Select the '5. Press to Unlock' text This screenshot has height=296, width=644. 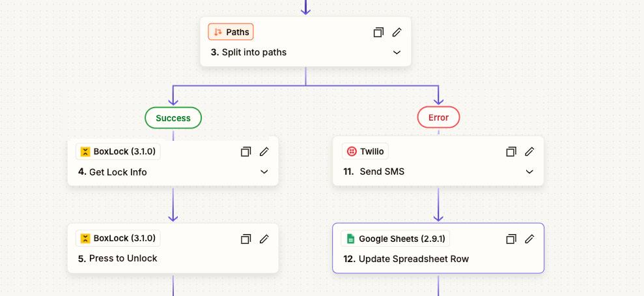(x=117, y=259)
